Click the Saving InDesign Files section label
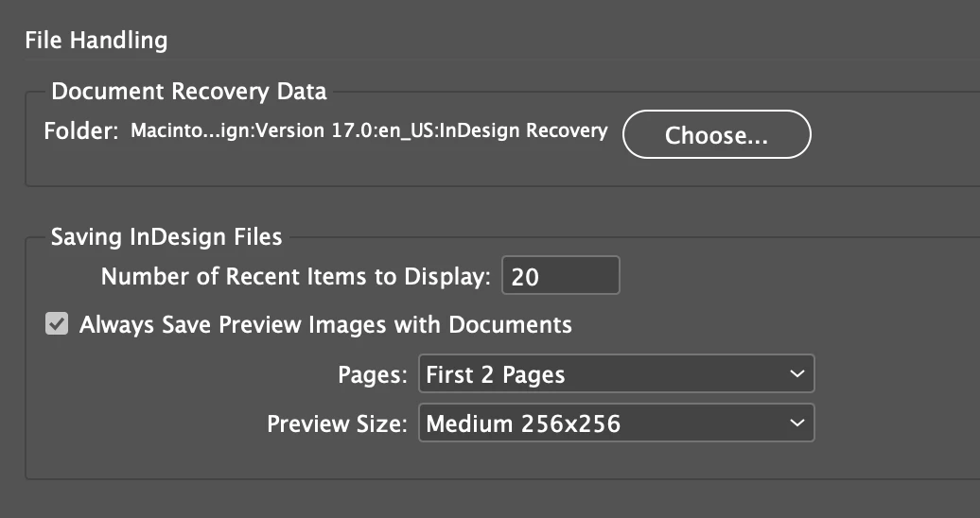The width and height of the screenshot is (980, 518). [166, 237]
